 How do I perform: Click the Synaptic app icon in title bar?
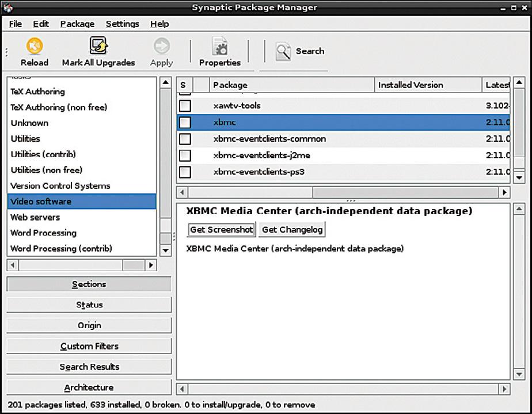[8, 7]
